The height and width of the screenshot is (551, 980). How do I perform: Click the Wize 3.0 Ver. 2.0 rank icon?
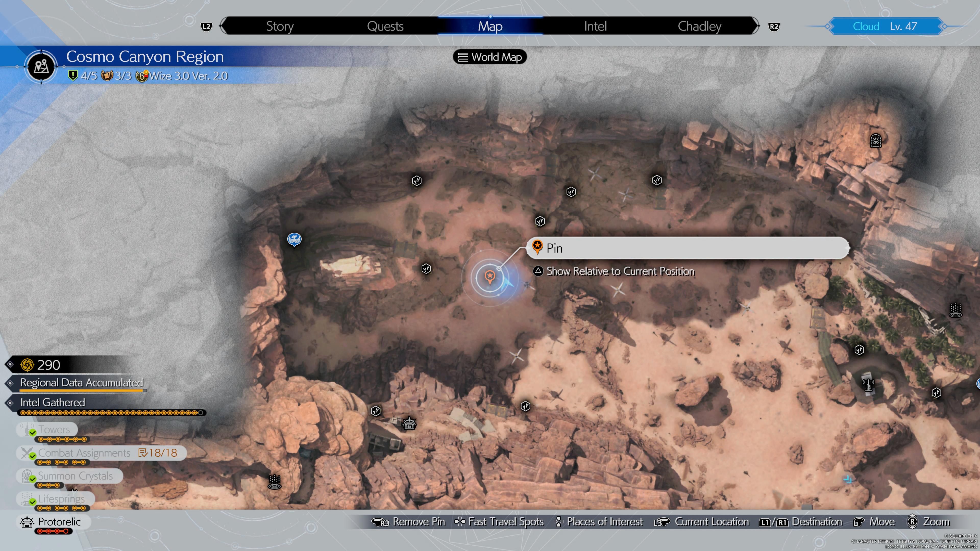click(x=142, y=76)
